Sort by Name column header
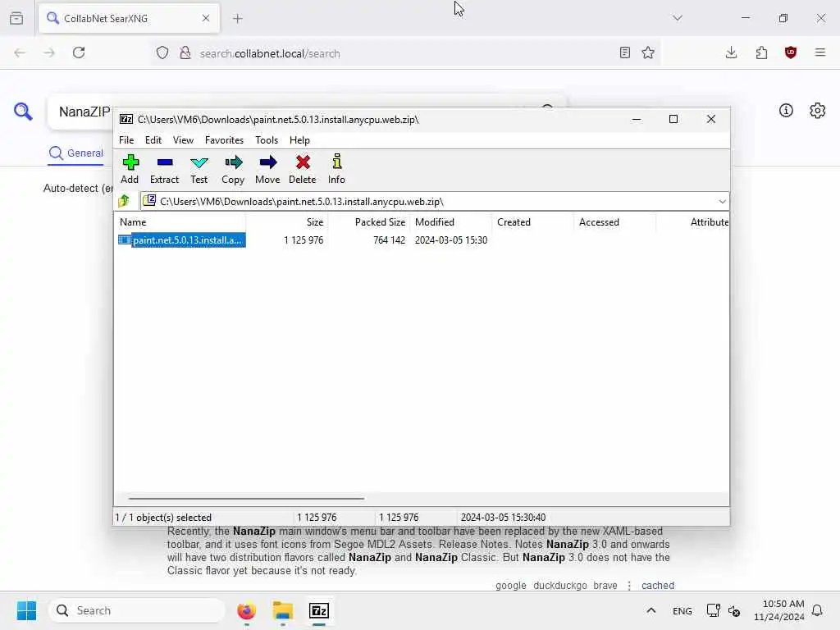 pyautogui.click(x=180, y=221)
